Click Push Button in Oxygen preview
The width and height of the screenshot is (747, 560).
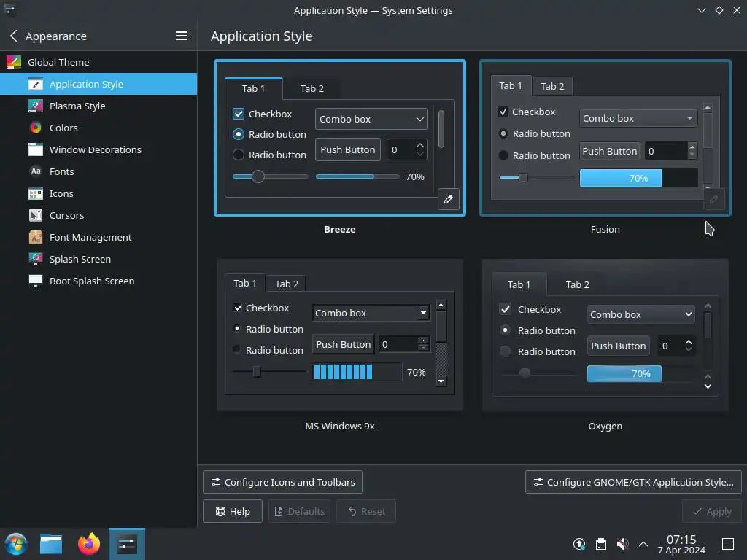click(x=619, y=346)
